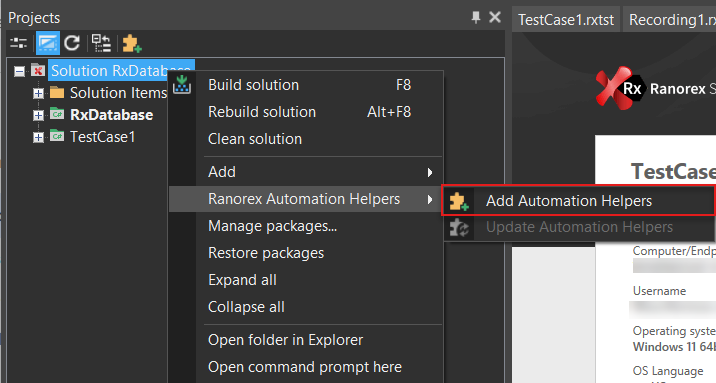This screenshot has width=716, height=383.
Task: Choose Clean solution
Action: (305, 139)
